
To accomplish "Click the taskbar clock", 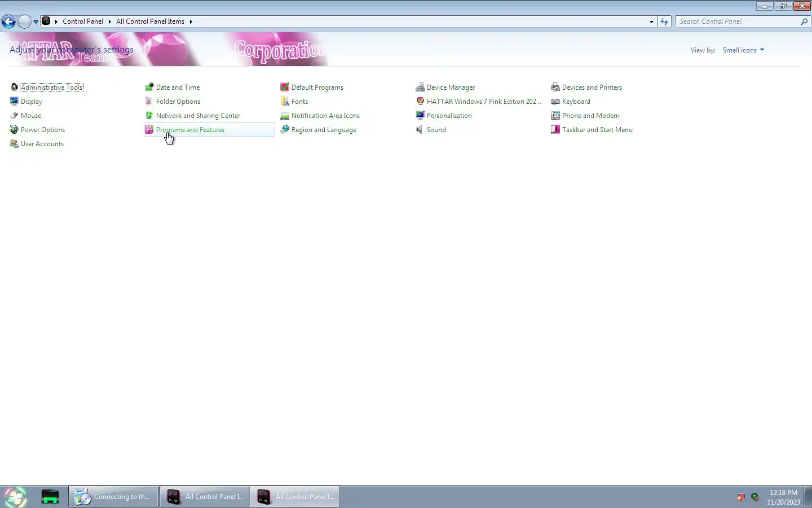I will pos(783,497).
